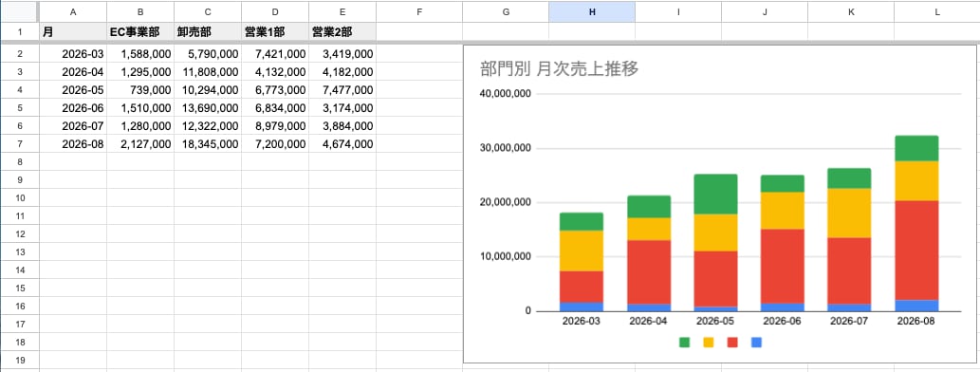Click the select-all corner box above row 1

pos(19,11)
